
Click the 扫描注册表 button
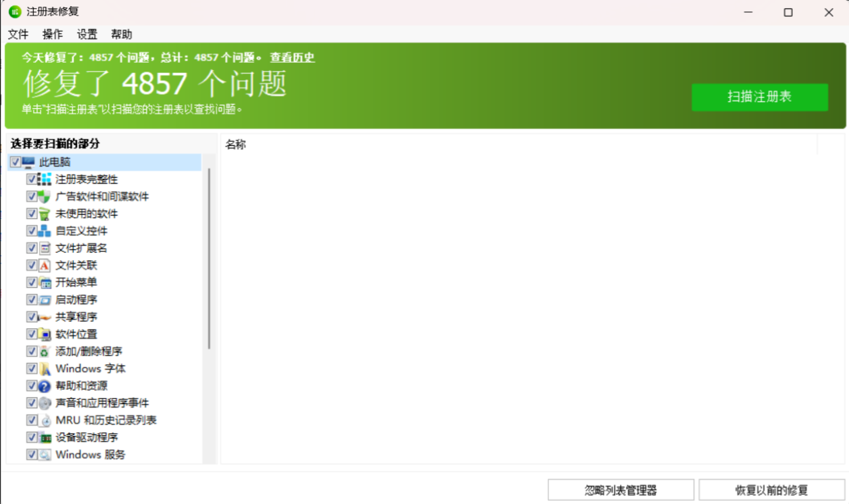(x=760, y=97)
